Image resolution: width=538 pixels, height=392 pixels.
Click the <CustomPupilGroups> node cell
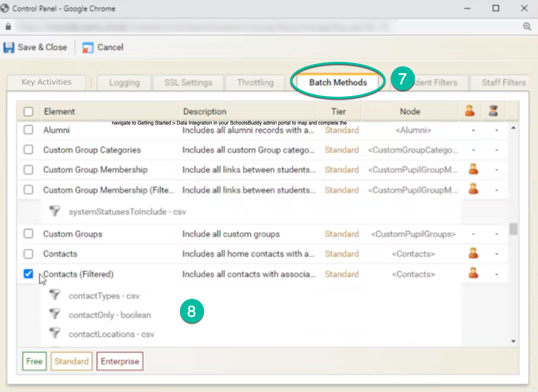point(413,234)
